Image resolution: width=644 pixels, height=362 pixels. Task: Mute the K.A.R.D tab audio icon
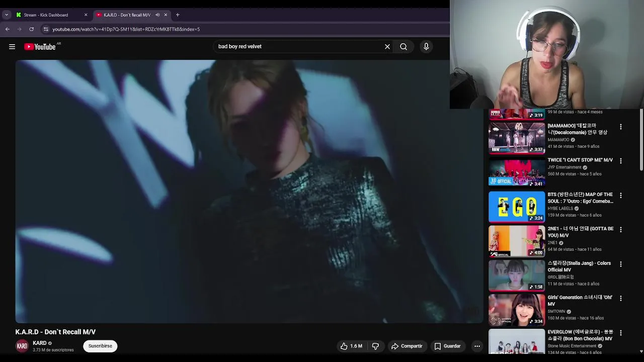[x=157, y=15]
